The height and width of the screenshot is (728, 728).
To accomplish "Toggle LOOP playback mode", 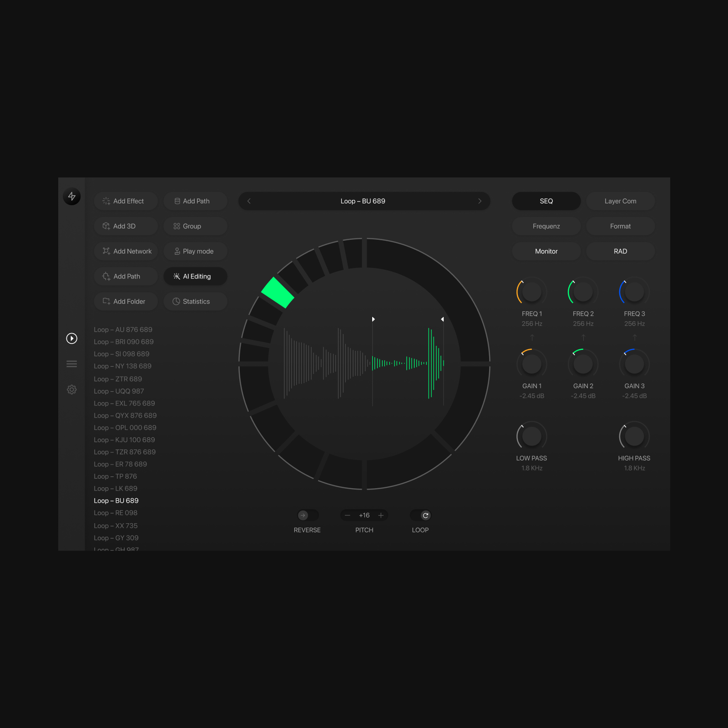I will [420, 515].
